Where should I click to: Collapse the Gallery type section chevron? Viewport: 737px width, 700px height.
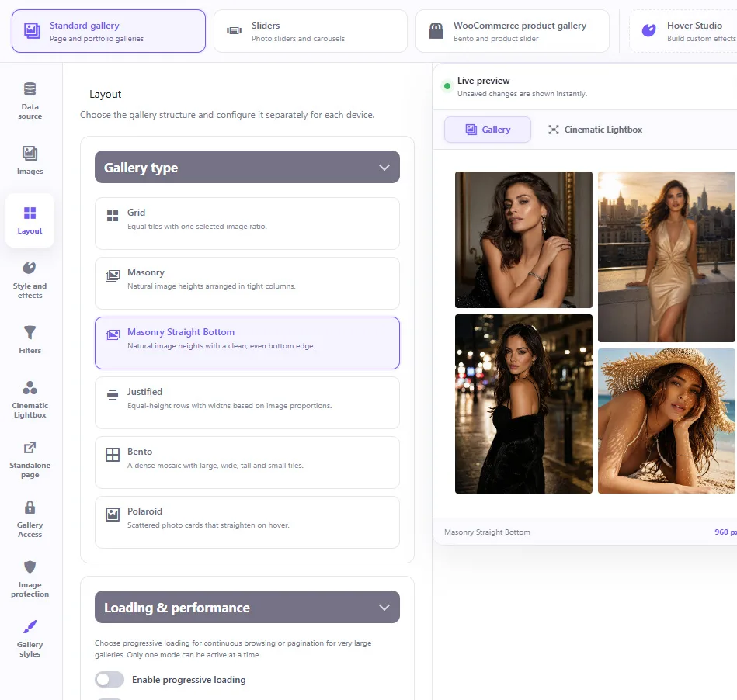(x=384, y=168)
